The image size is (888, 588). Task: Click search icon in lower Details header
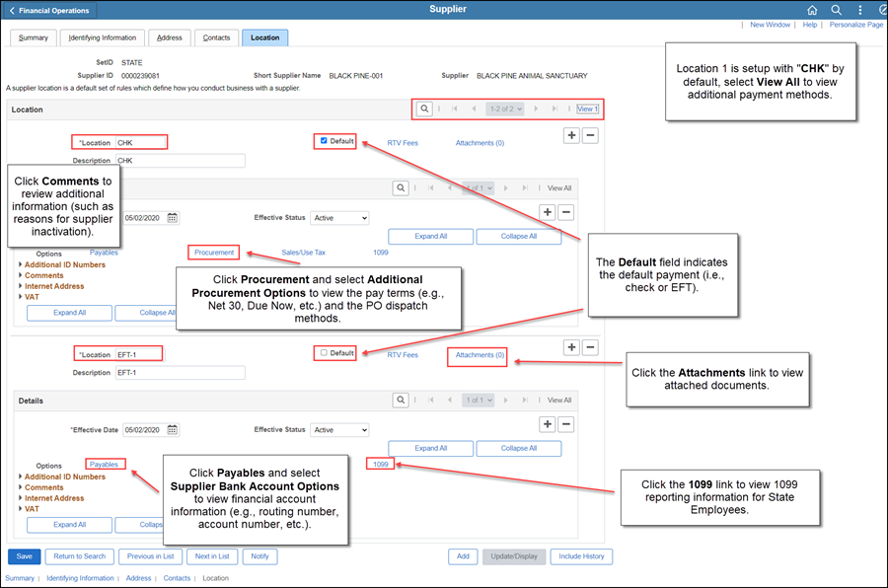400,401
